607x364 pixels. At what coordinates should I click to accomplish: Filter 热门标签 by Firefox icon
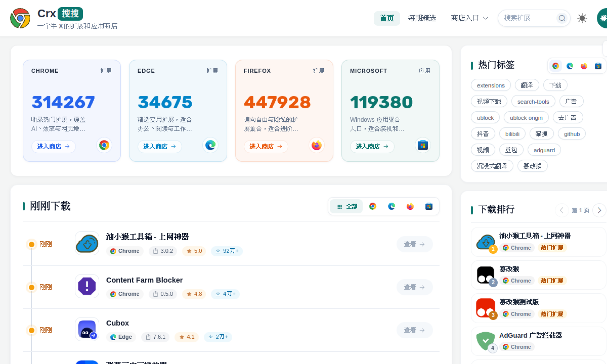tap(584, 66)
